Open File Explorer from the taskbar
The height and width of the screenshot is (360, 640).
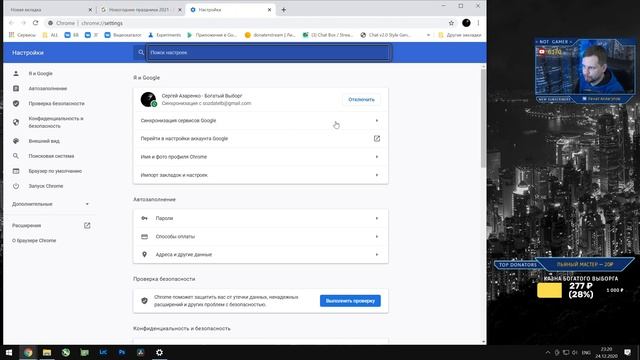click(47, 352)
